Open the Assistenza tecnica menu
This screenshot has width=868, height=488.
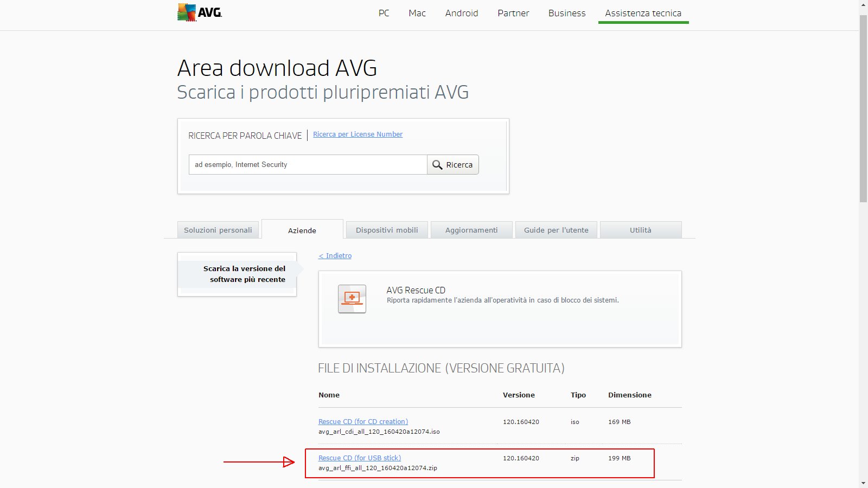(x=643, y=13)
